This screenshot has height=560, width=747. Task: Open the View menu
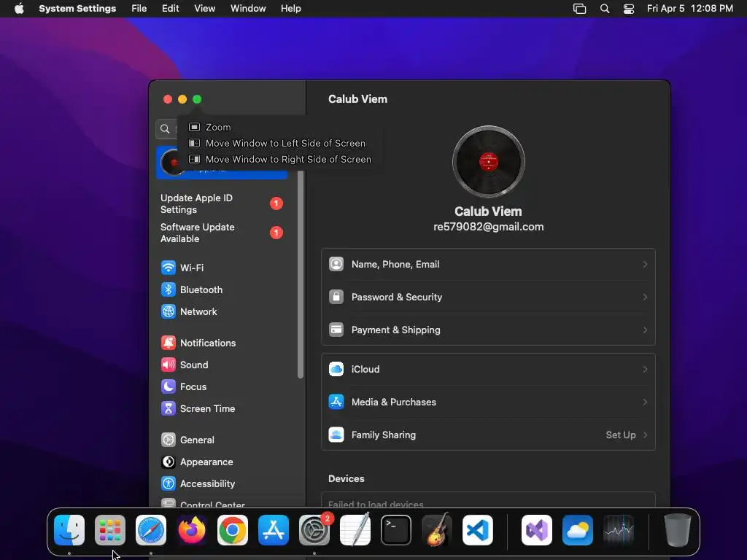click(x=204, y=9)
